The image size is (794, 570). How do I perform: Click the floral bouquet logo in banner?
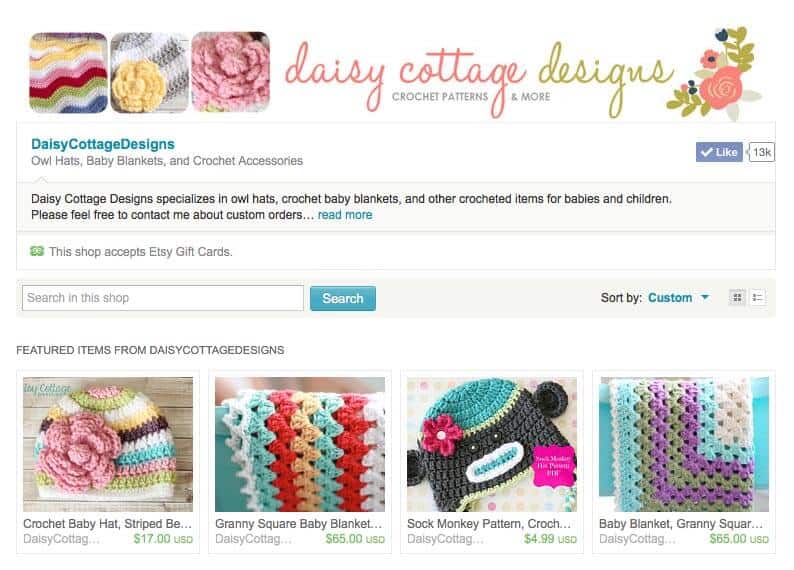pyautogui.click(x=714, y=73)
